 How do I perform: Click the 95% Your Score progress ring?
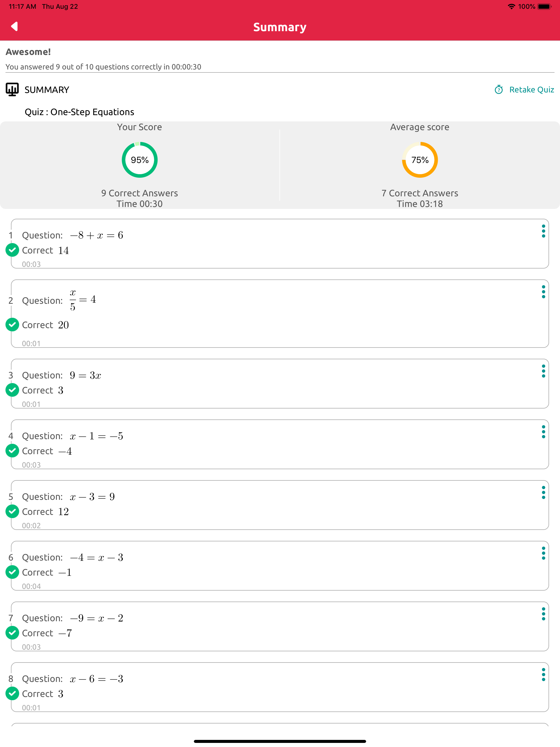139,160
